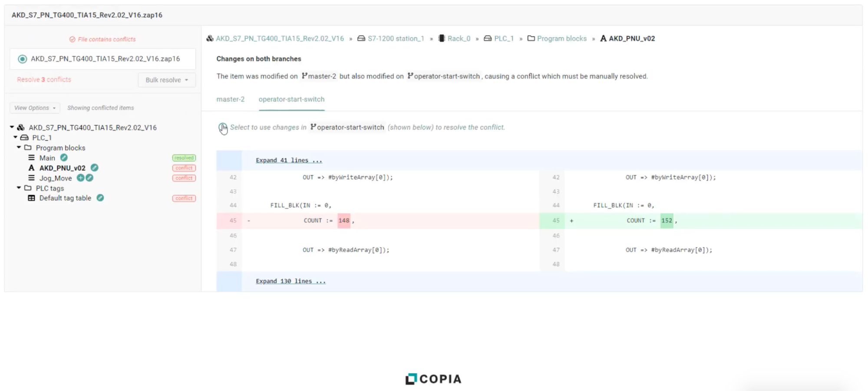The height and width of the screenshot is (391, 868).
Task: Click the folder icon beside Program blocks in tree
Action: 28,148
